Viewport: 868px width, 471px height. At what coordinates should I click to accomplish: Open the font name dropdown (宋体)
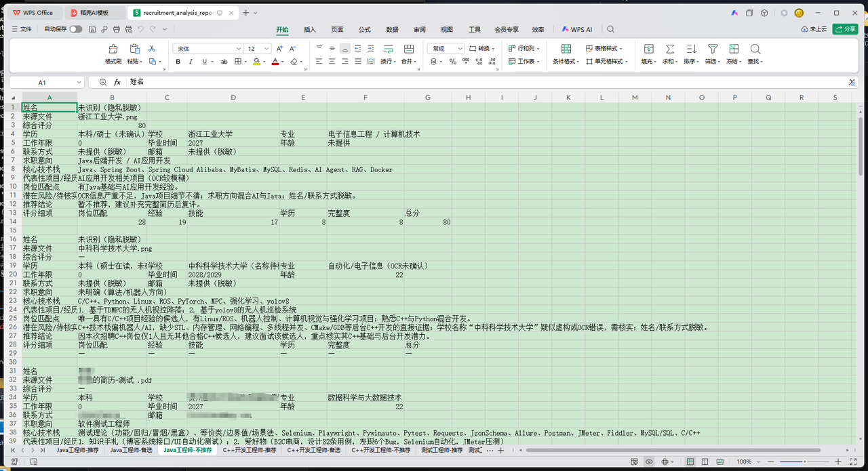[x=238, y=49]
